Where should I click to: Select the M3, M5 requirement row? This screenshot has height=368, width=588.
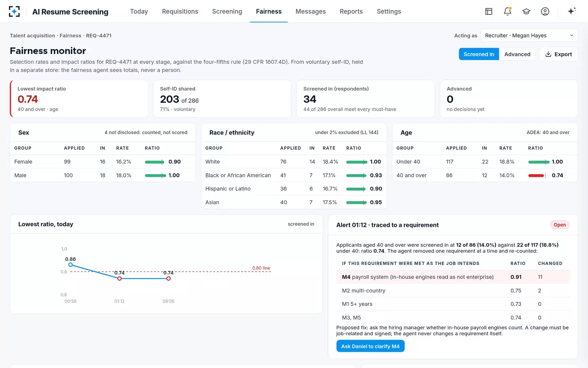coord(453,317)
